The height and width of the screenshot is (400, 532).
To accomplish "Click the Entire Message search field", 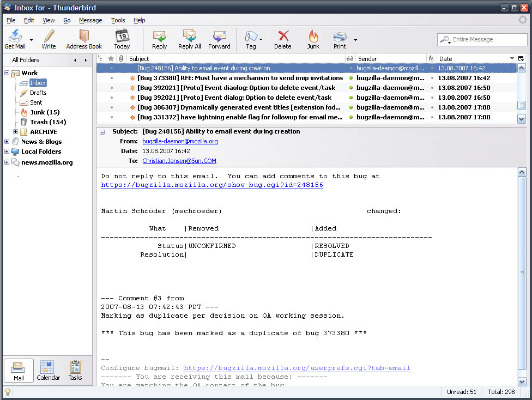I will [482, 39].
